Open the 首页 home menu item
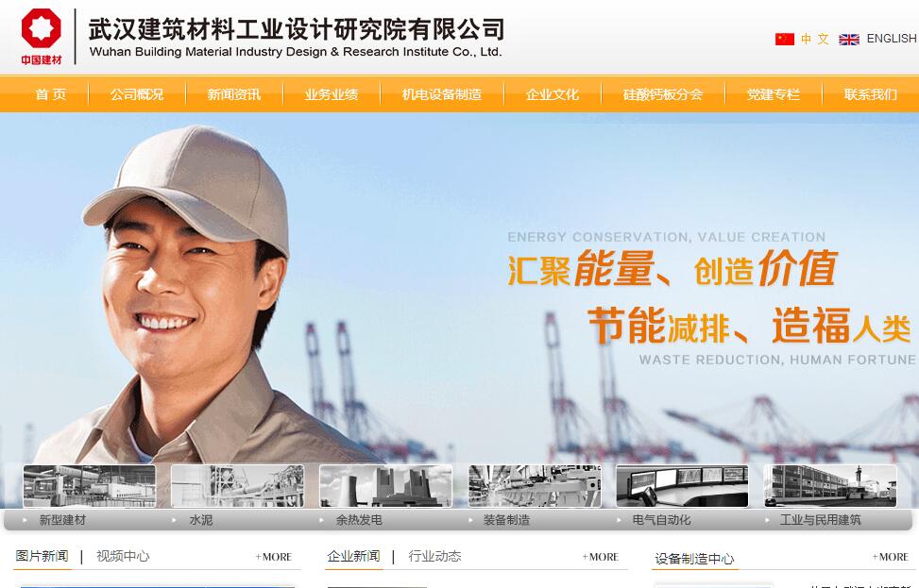The image size is (919, 588). (x=50, y=94)
